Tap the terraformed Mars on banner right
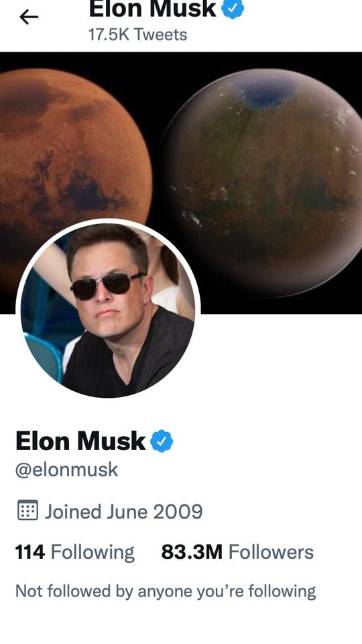This screenshot has height=644, width=362. click(263, 182)
